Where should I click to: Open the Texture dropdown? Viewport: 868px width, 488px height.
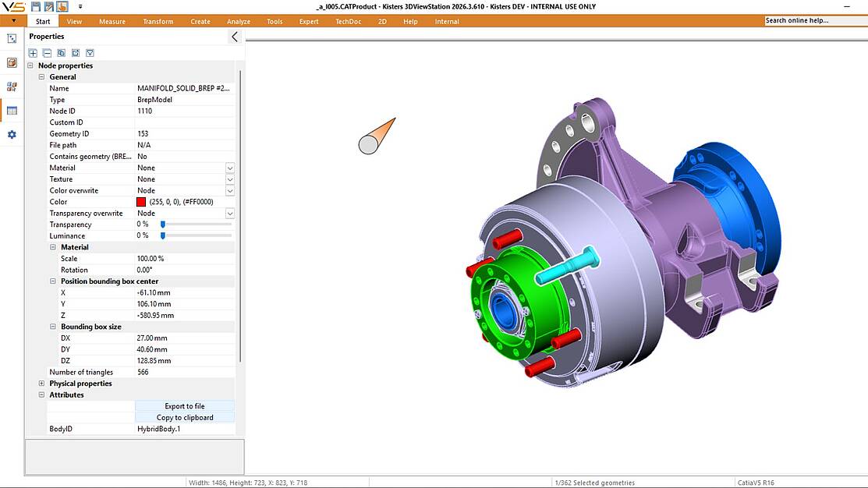[x=230, y=179]
